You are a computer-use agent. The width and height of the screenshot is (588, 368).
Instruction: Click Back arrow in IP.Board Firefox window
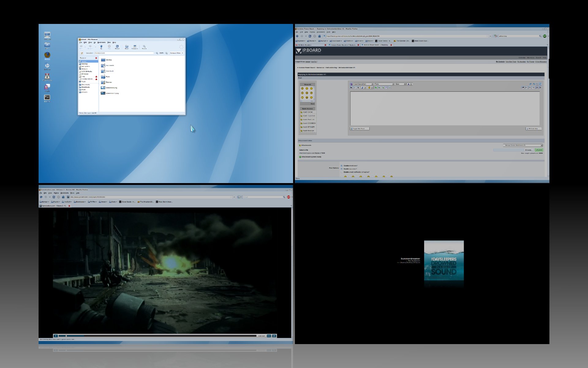297,36
